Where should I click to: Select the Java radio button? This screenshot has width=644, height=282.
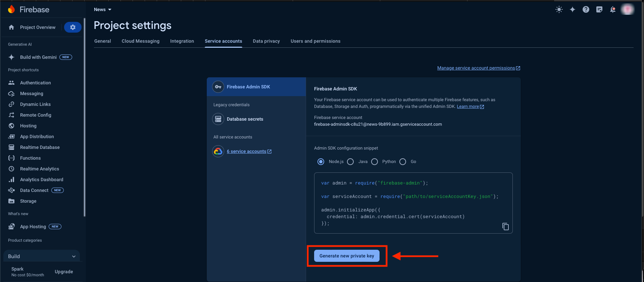350,162
